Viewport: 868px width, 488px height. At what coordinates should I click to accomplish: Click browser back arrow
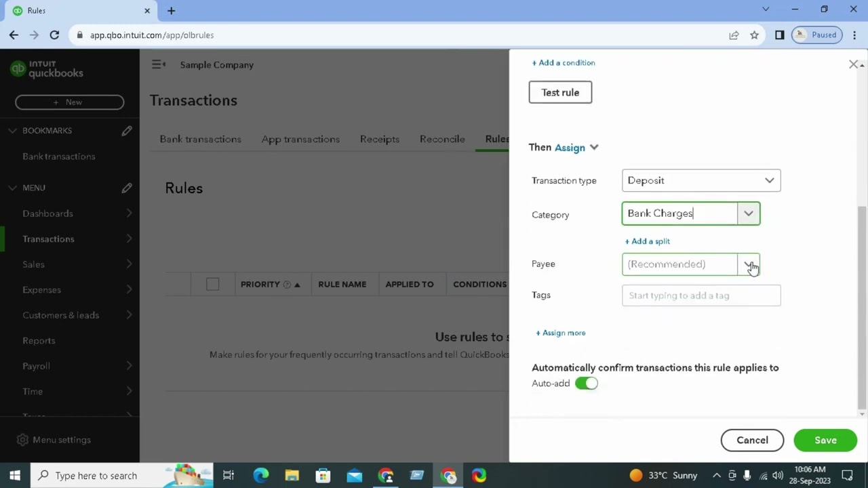click(x=14, y=35)
